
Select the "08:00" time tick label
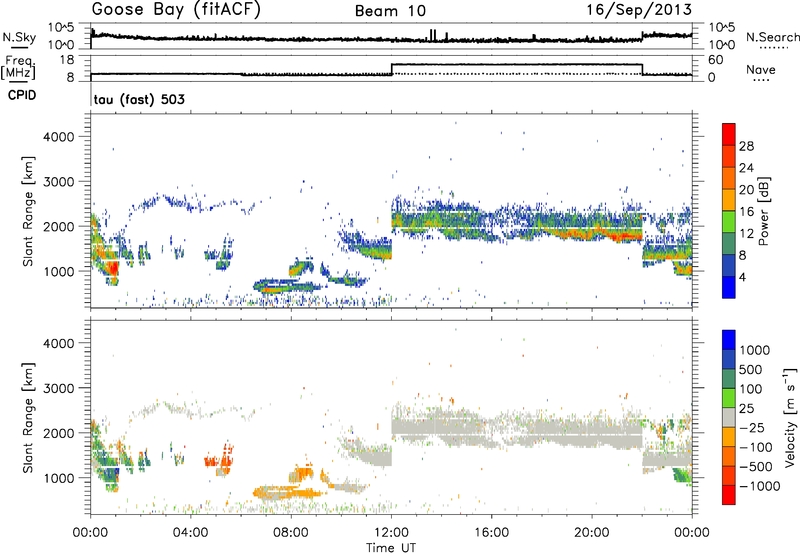click(291, 533)
